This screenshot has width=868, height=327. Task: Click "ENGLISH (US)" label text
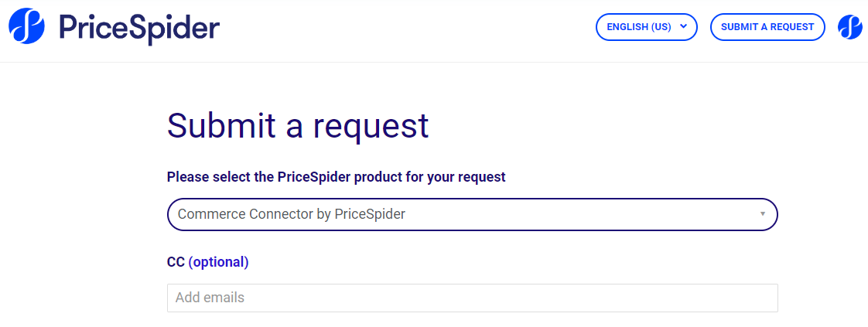(638, 27)
